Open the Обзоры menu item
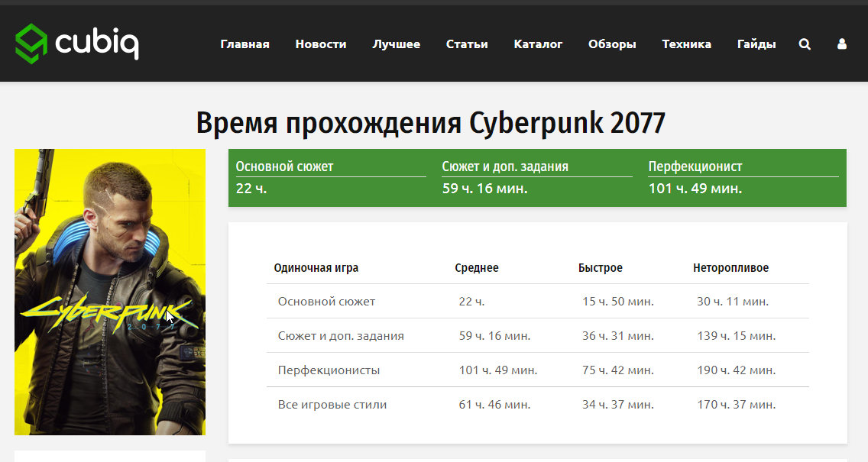This screenshot has height=462, width=868. point(612,44)
